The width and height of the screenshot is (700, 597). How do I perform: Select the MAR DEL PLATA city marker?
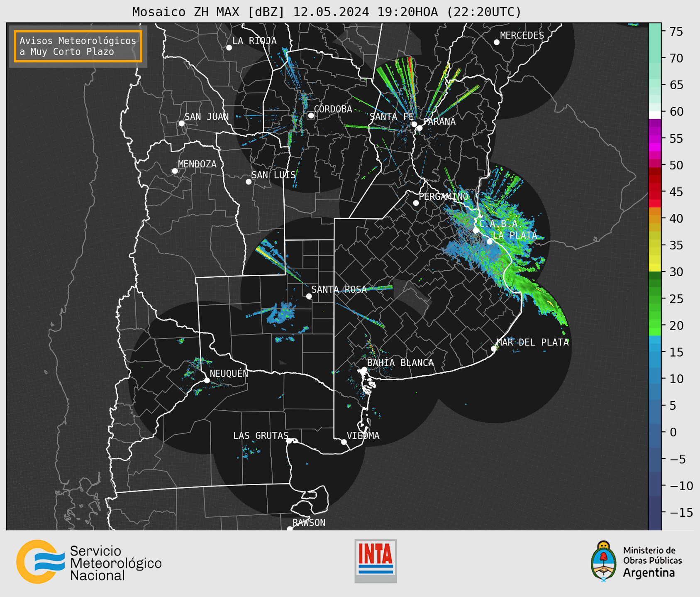coord(494,349)
